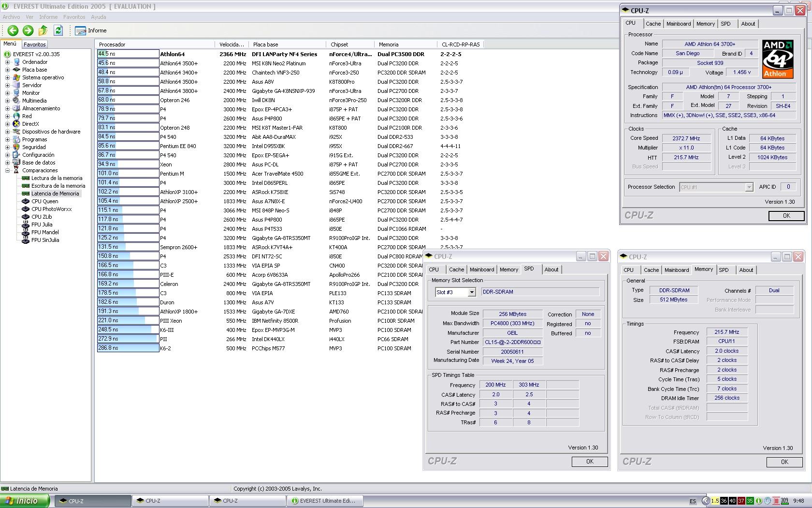The height and width of the screenshot is (508, 812).
Task: Expand the Monitor tree node
Action: [x=7, y=93]
